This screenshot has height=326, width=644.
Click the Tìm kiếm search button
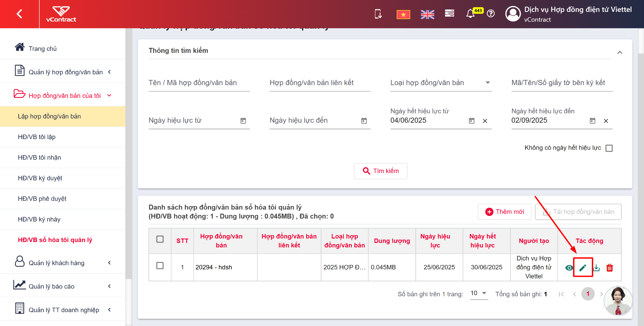click(x=380, y=171)
